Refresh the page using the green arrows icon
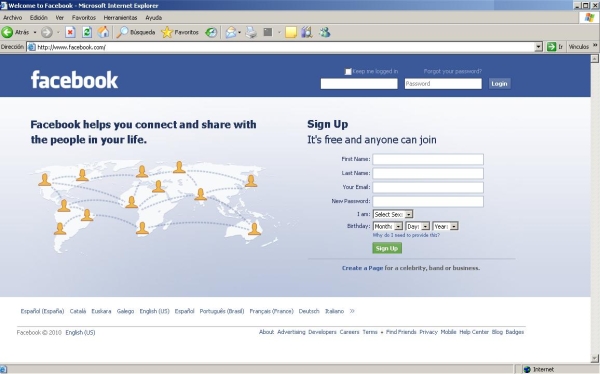 87,33
